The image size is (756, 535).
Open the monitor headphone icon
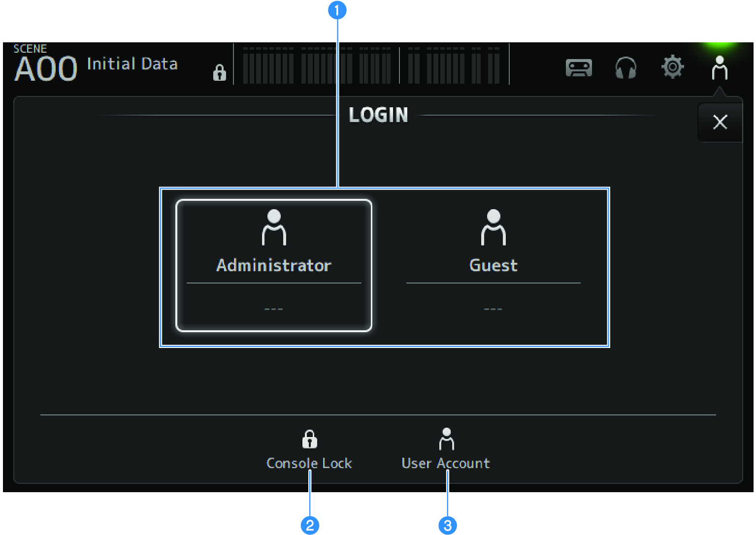pos(625,68)
